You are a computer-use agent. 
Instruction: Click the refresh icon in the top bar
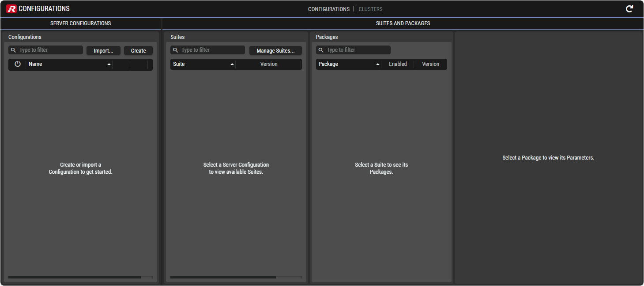pos(629,9)
